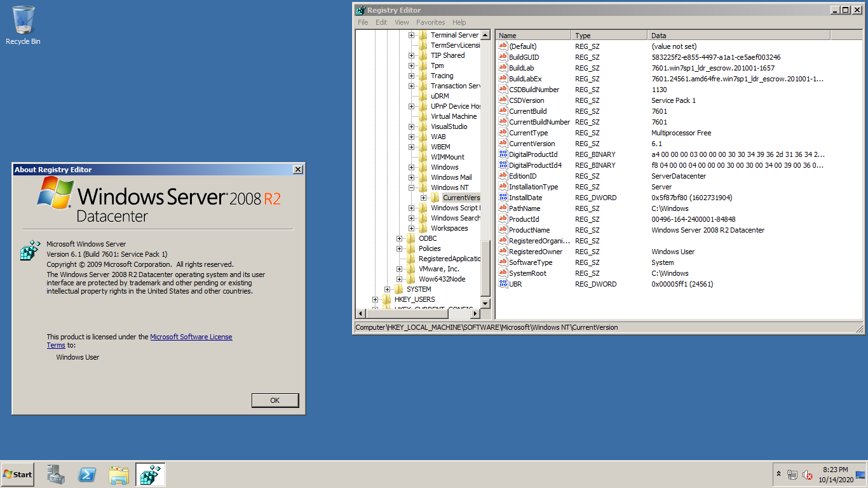Viewport: 868px width, 488px height.
Task: Sort by the Name column header
Action: 533,36
